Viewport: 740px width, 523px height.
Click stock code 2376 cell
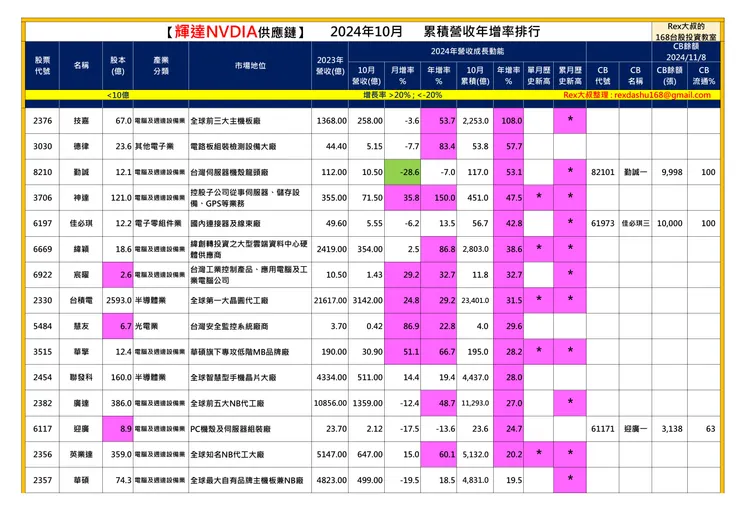(42, 121)
